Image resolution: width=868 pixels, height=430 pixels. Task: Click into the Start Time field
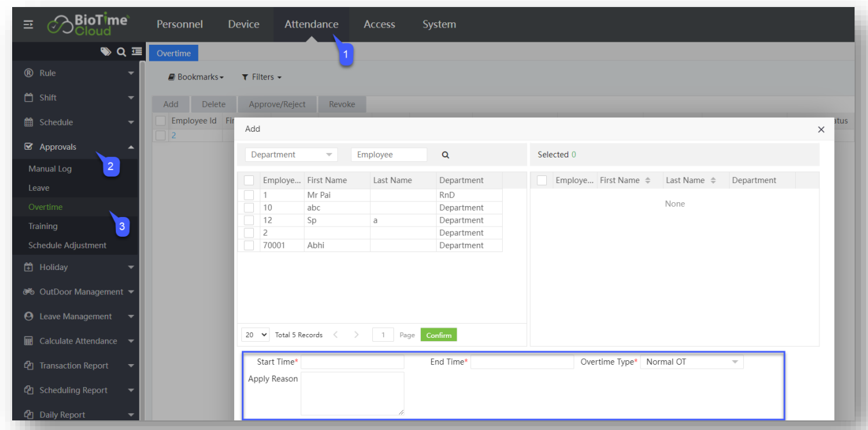(x=352, y=362)
